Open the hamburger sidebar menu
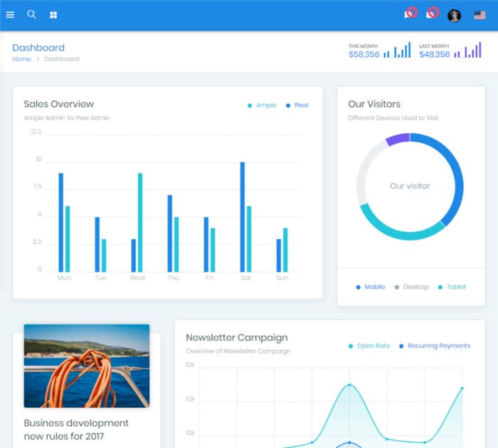 pos(10,14)
